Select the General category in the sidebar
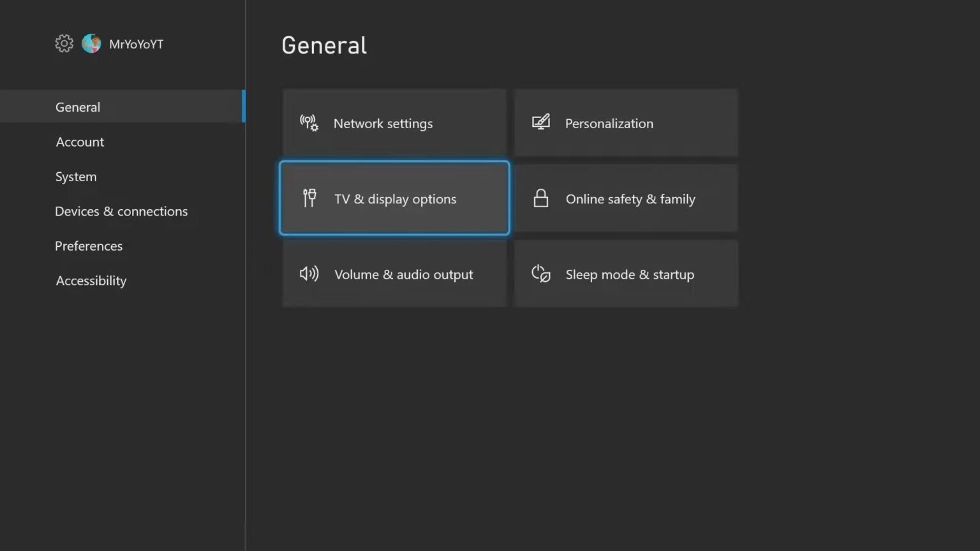Image resolution: width=980 pixels, height=551 pixels. (77, 107)
